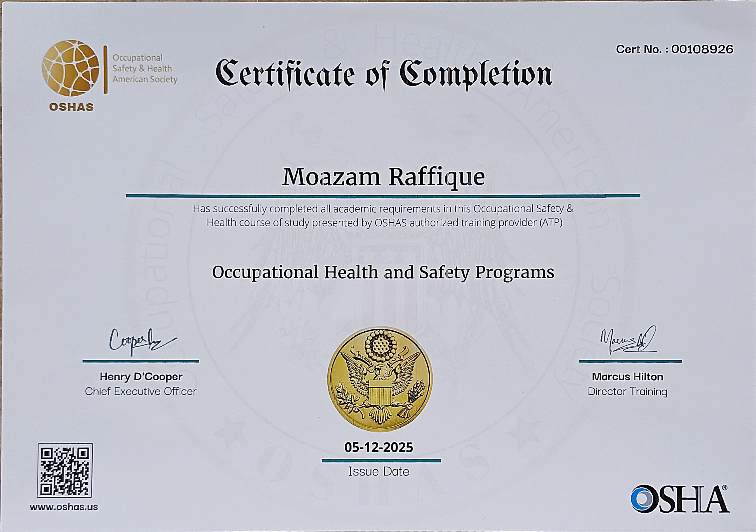The width and height of the screenshot is (756, 532).
Task: Click 'Occupational Health and Safety Programs' title
Action: [383, 273]
